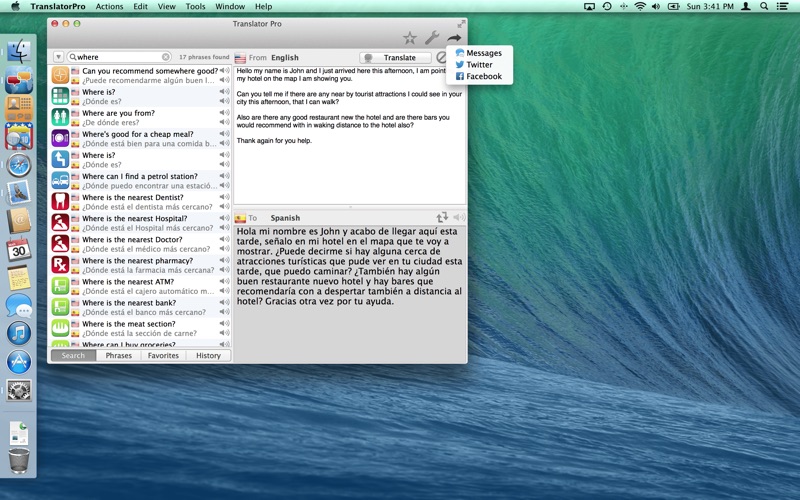Play English audio for 'Where are you from?'
Screen dimensions: 800x500
click(224, 113)
